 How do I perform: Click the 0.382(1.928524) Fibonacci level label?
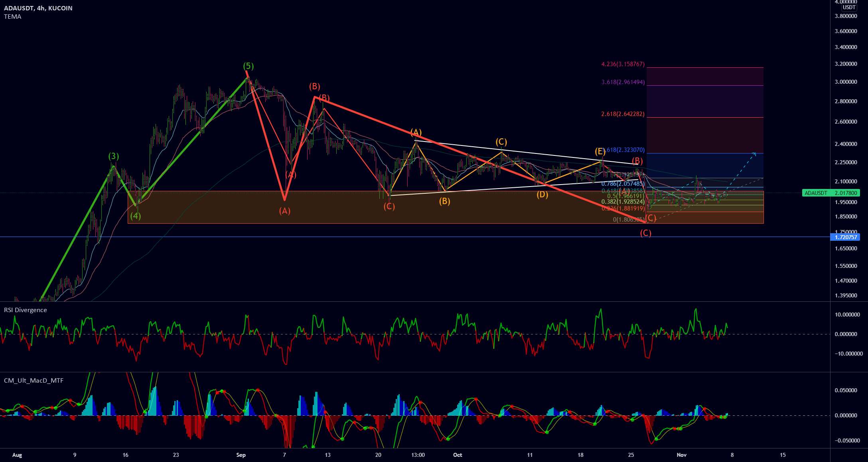623,202
